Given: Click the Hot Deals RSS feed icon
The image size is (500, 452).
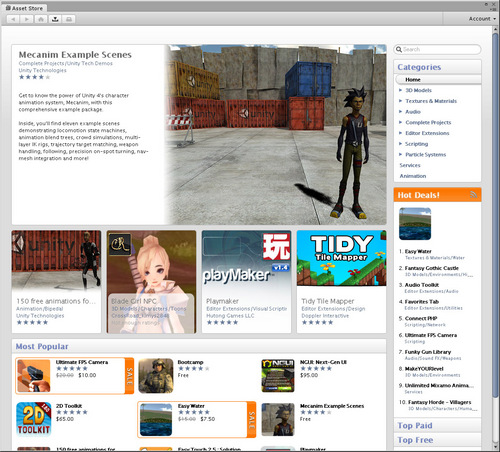Looking at the screenshot, I should point(474,195).
